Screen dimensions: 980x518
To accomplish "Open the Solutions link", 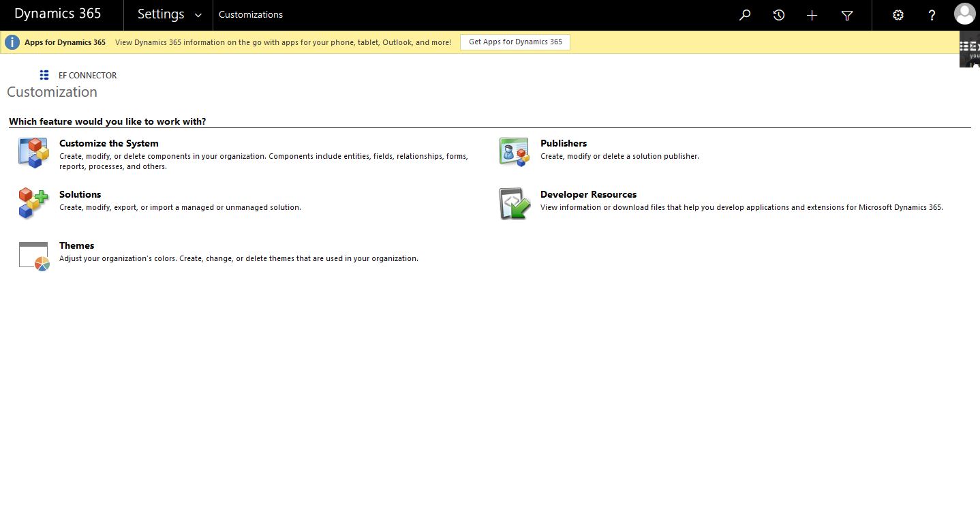I will click(80, 194).
